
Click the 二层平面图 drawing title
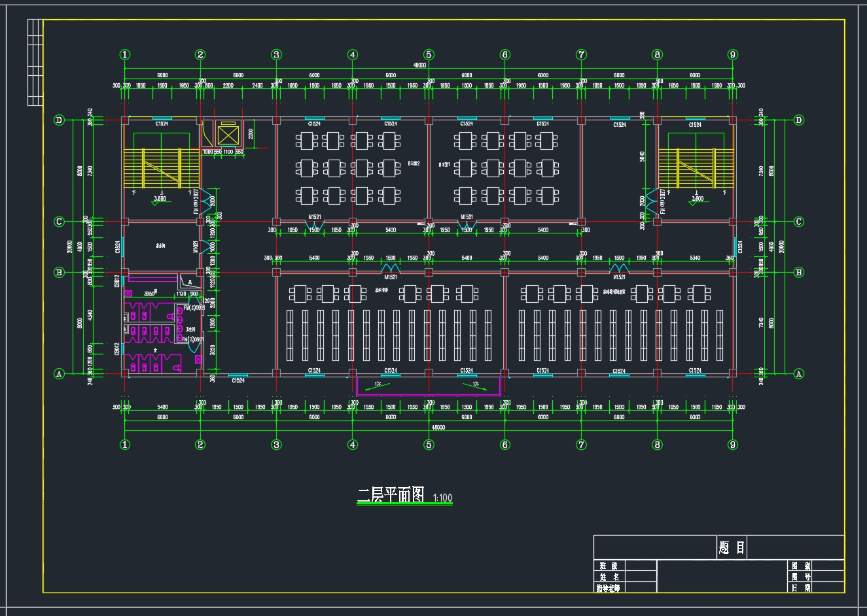click(x=391, y=496)
